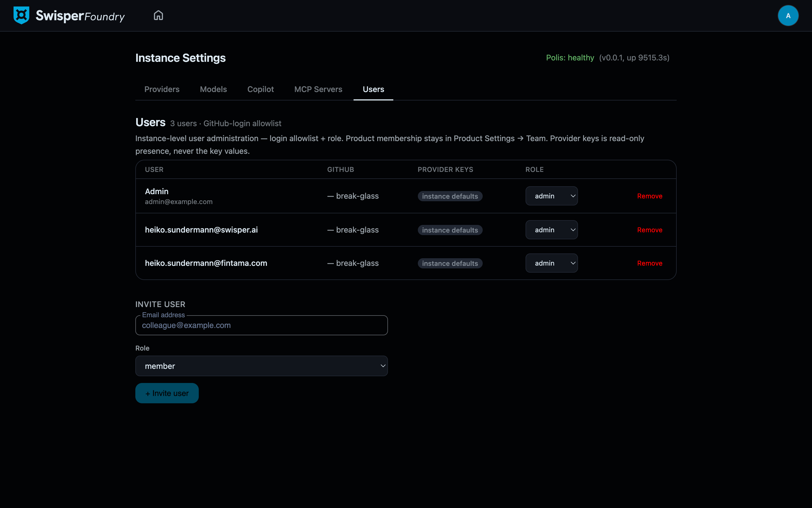Open role dropdown for heiko.sundermann@swisper.ai

tap(551, 230)
